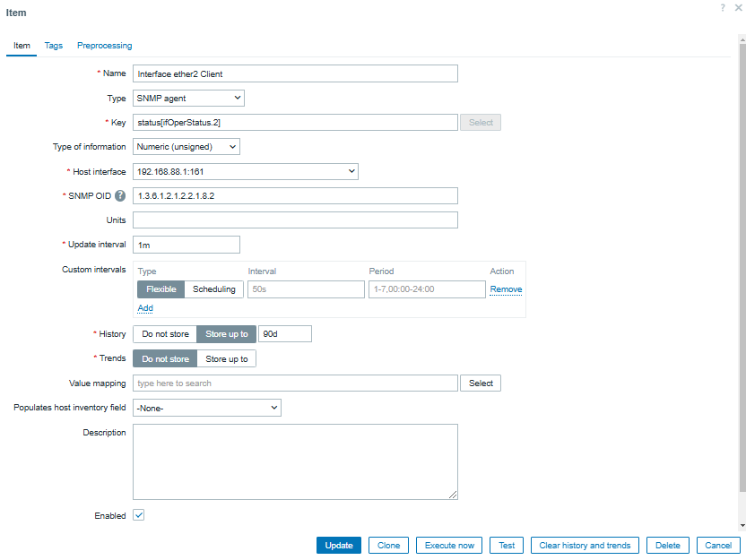This screenshot has width=746, height=560.
Task: Click the Description resize handle
Action: 453,495
